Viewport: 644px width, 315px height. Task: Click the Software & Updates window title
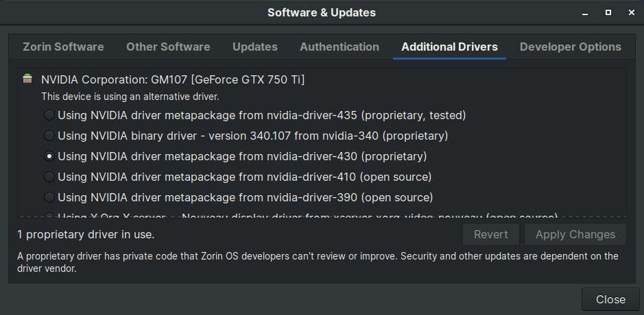322,13
